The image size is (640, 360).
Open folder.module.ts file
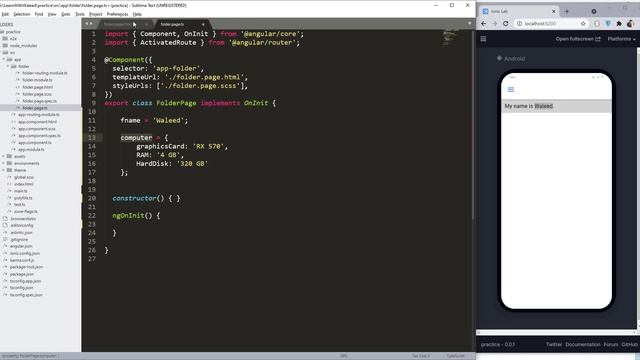pos(37,80)
